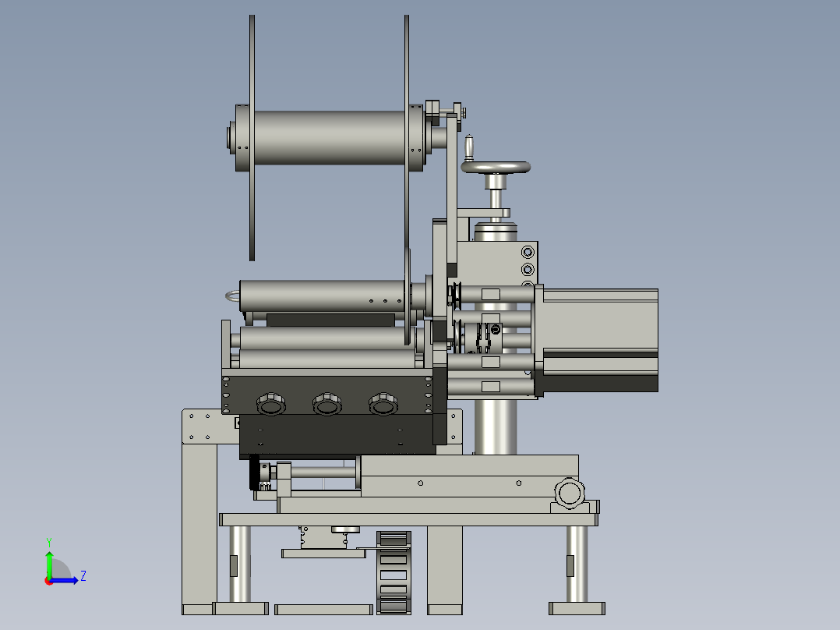Select the cable drag chain at the bottom
Viewport: 840px width, 630px height.
click(x=394, y=572)
